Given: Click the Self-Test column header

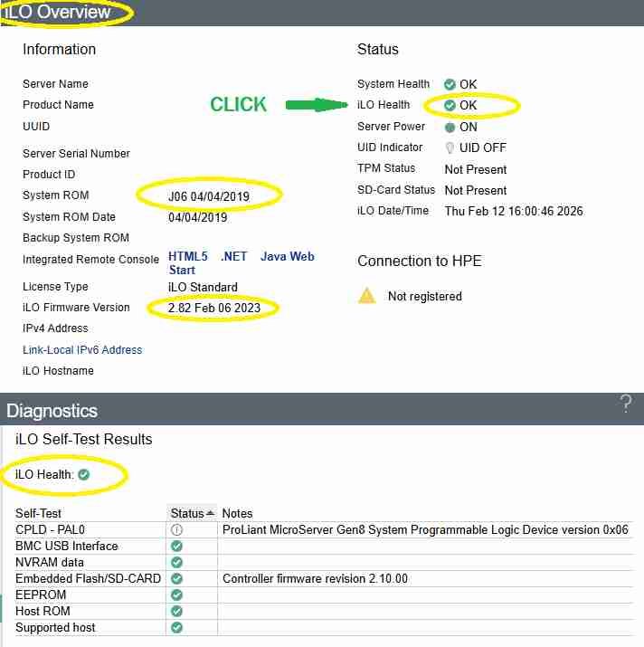Looking at the screenshot, I should (38, 513).
